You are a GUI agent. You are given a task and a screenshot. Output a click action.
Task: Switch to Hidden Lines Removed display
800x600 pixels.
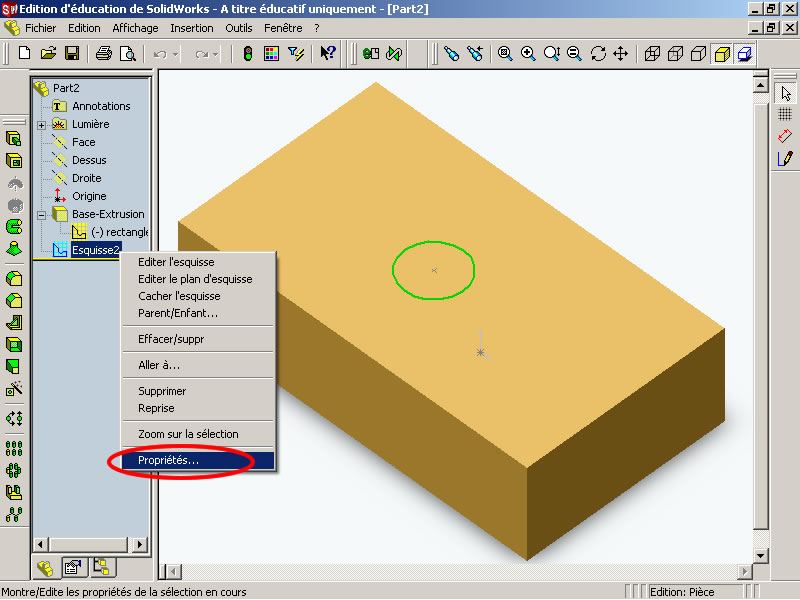698,54
